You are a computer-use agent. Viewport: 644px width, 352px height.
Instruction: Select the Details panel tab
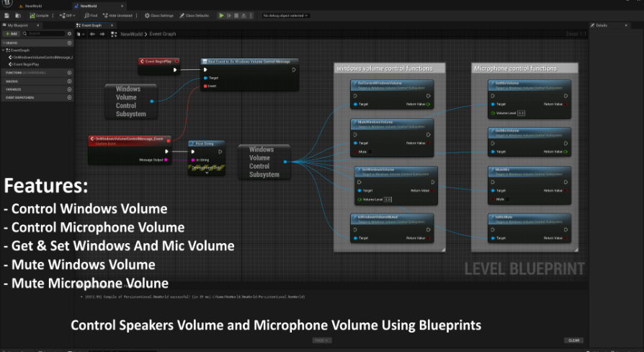click(600, 25)
